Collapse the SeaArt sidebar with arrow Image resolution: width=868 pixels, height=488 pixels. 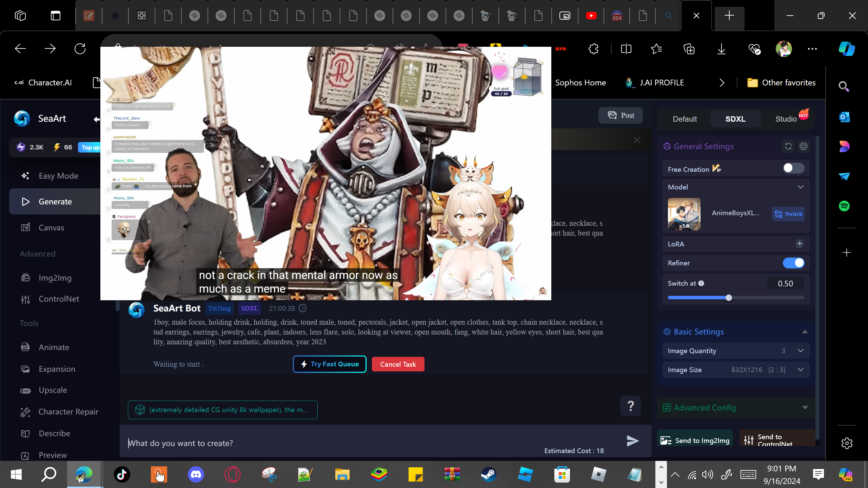click(97, 119)
